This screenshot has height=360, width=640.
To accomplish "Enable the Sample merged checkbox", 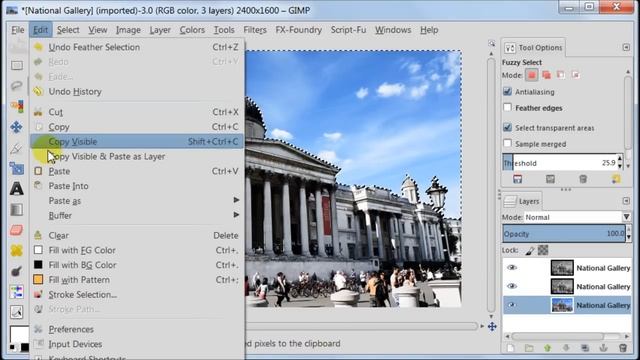I will tap(507, 143).
